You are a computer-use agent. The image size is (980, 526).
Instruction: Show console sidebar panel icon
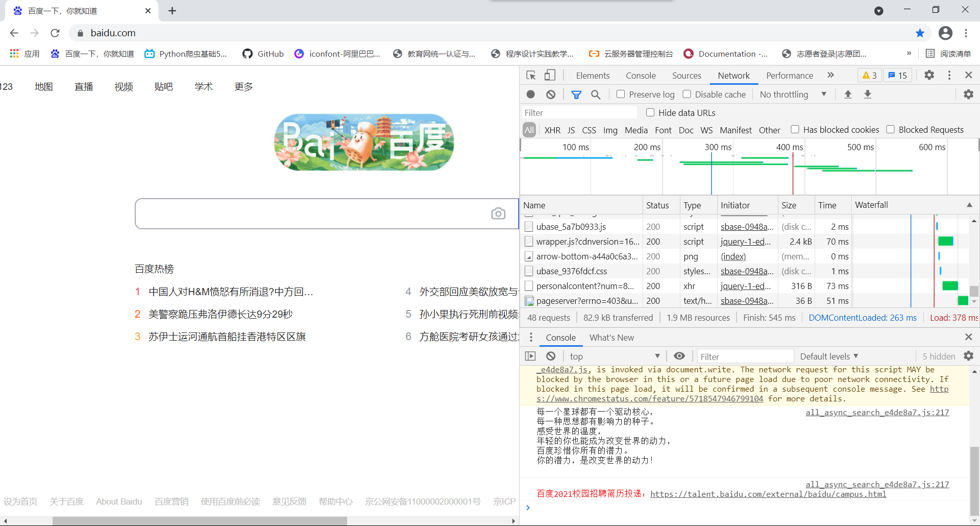click(531, 356)
